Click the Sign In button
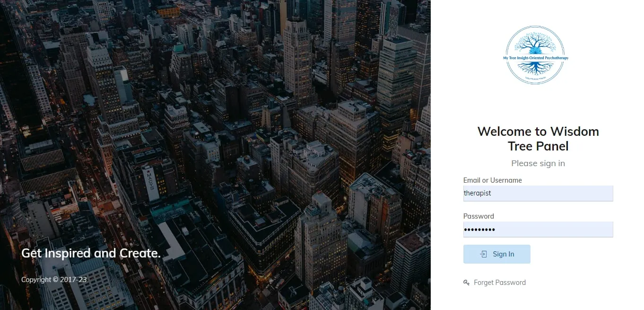The height and width of the screenshot is (310, 644). point(497,254)
